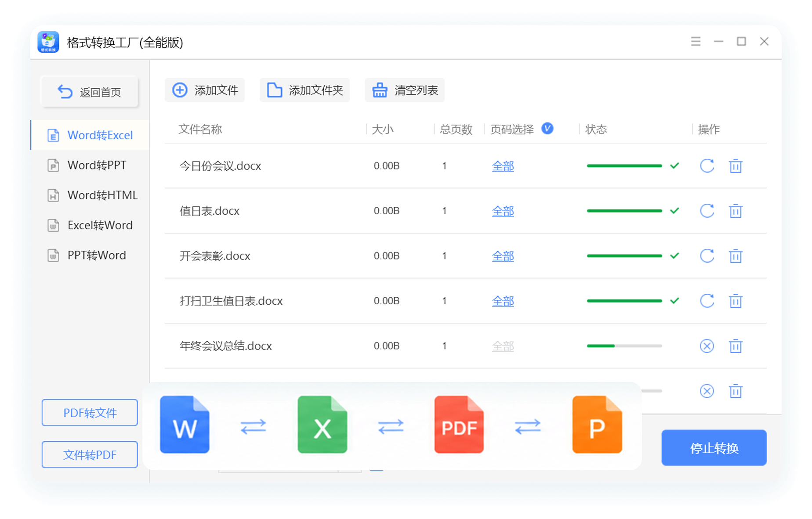Delete 年终会议总结.docx using its trash icon

point(736,346)
